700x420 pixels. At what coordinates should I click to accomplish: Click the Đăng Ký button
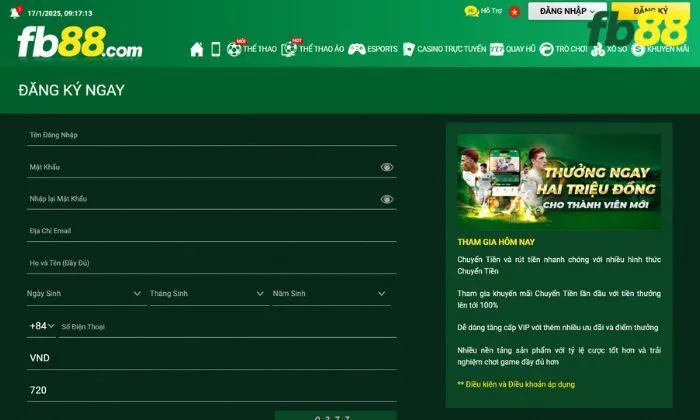[650, 11]
